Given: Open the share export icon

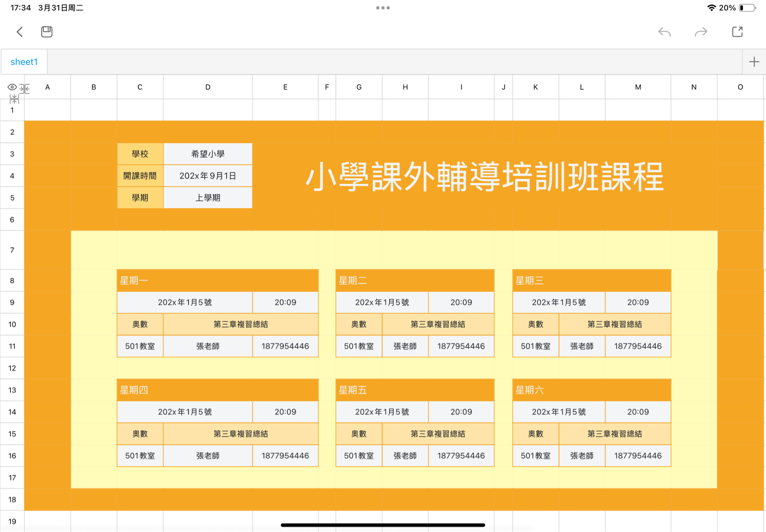Looking at the screenshot, I should click(x=738, y=32).
